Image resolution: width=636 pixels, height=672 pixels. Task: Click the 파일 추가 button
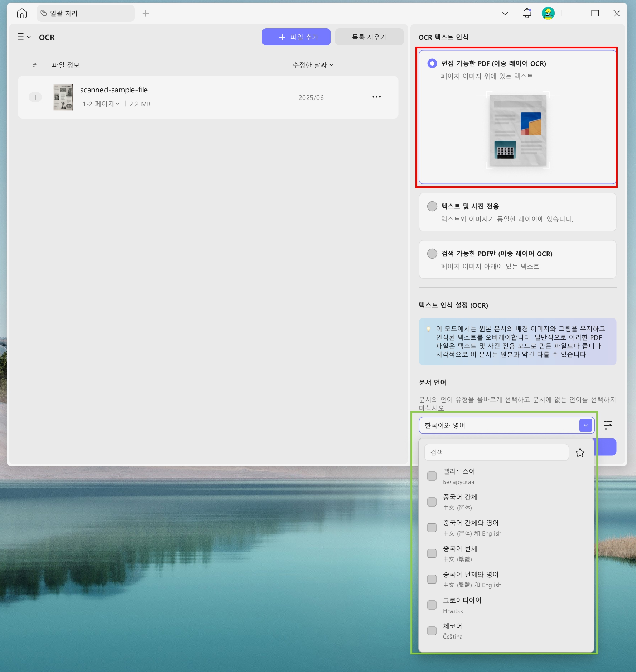(x=296, y=37)
